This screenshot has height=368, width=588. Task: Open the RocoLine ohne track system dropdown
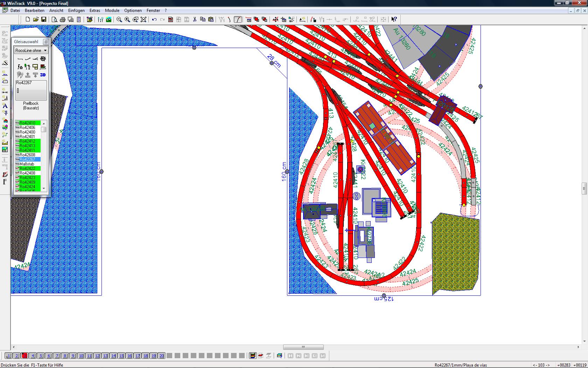tap(31, 50)
